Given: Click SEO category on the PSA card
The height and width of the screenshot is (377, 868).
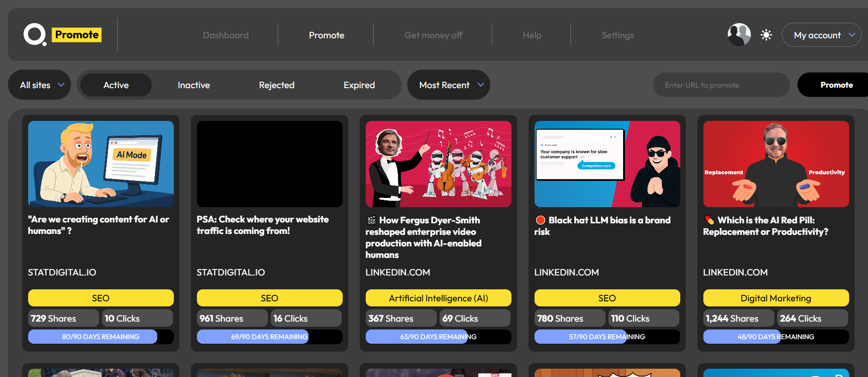Looking at the screenshot, I should [x=270, y=298].
